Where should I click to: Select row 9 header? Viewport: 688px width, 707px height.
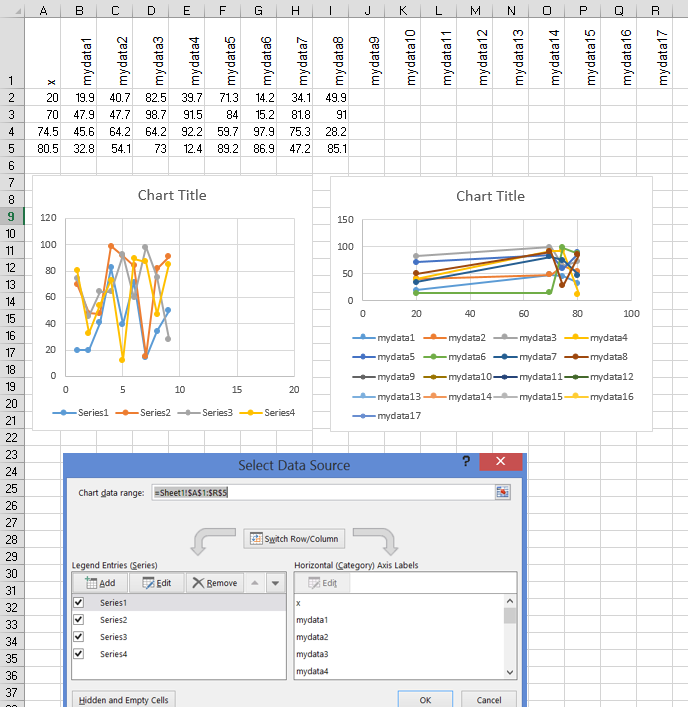click(x=12, y=216)
